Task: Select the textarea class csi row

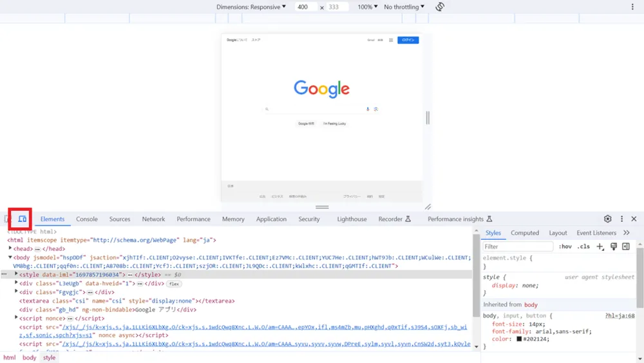Action: coord(126,301)
